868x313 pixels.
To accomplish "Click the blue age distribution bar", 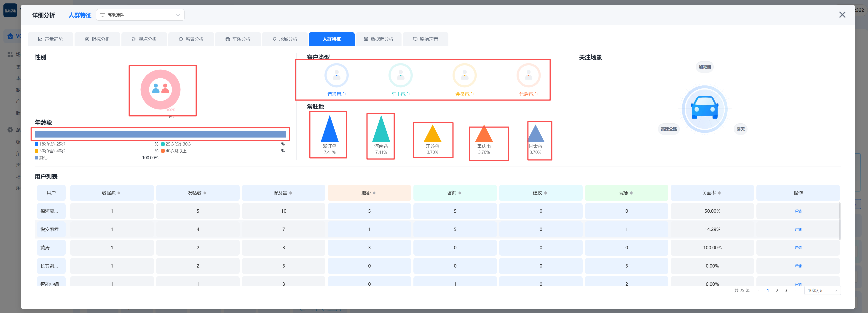I will 160,134.
